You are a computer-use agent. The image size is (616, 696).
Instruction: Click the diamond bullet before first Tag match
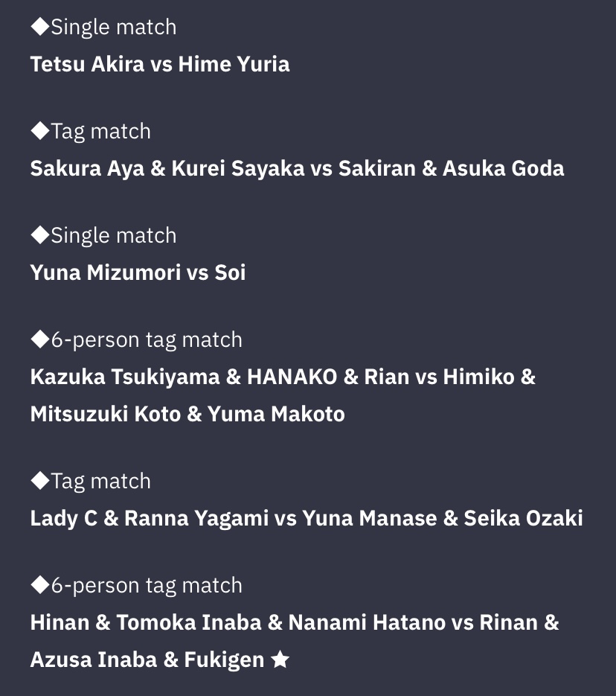(x=40, y=131)
